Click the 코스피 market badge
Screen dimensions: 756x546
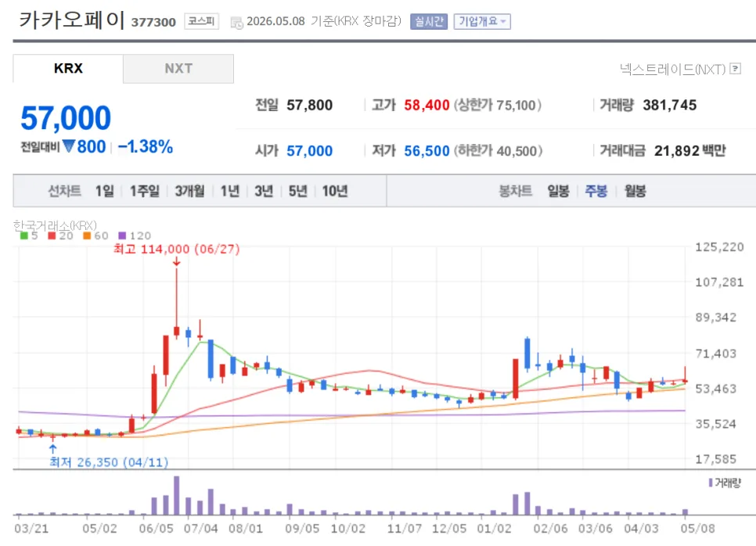[x=201, y=21]
